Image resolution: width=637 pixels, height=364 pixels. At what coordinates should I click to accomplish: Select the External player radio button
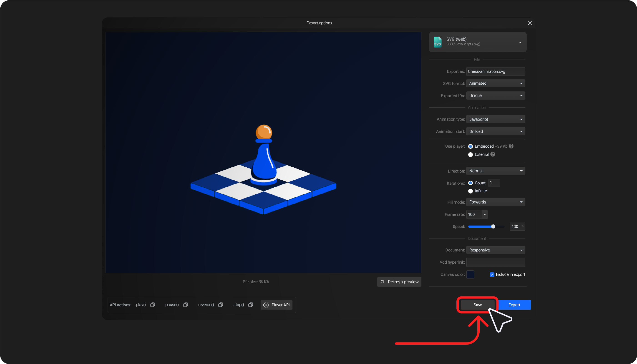click(471, 155)
